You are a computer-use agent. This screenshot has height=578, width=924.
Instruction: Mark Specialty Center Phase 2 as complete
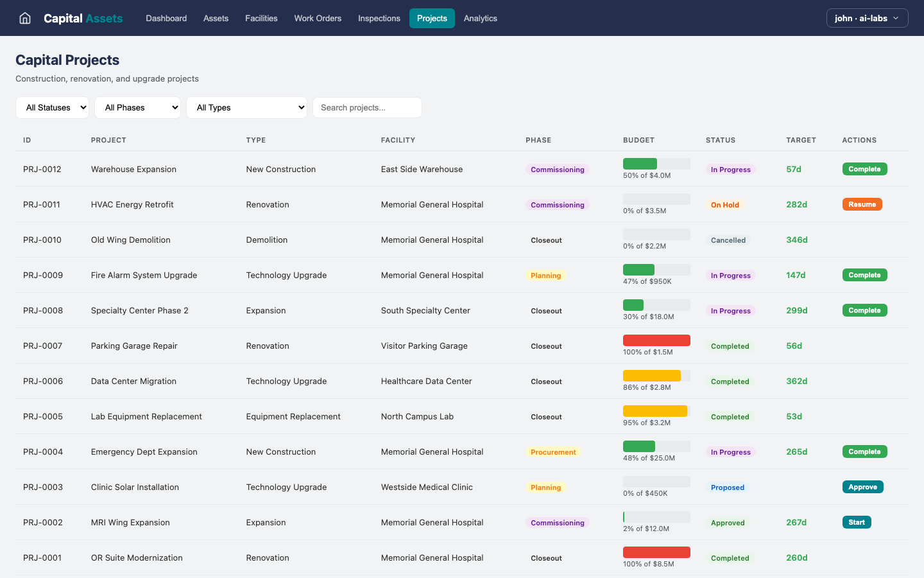tap(864, 310)
